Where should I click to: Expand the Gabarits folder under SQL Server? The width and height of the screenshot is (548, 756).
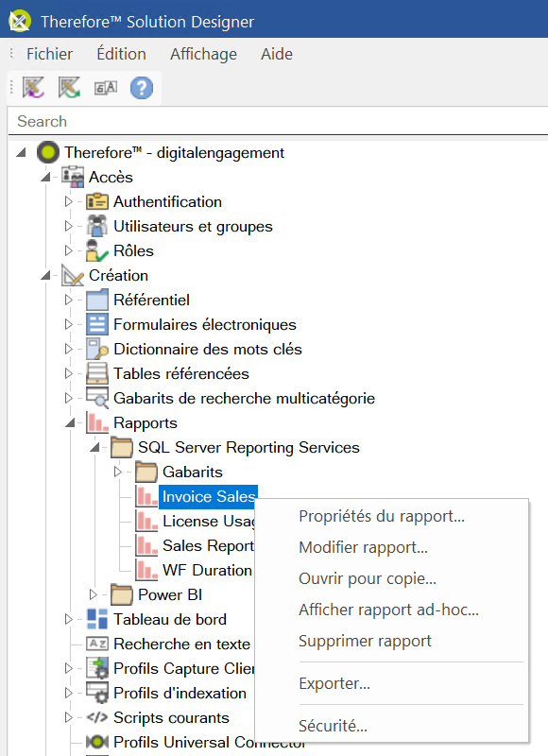coord(117,472)
